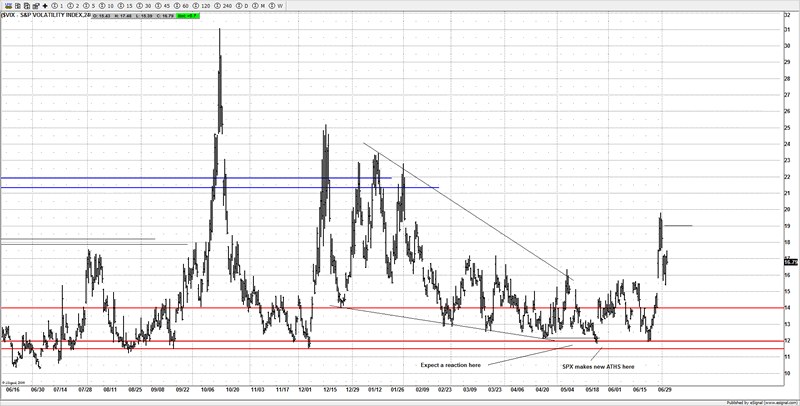Click the third toolbar icon with the document
The height and width of the screenshot is (406, 800).
click(x=28, y=5)
